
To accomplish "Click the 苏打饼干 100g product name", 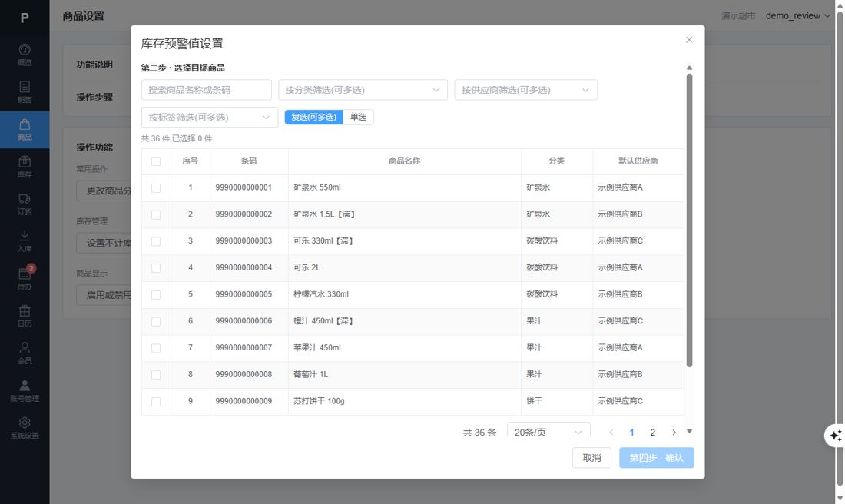I will 319,401.
